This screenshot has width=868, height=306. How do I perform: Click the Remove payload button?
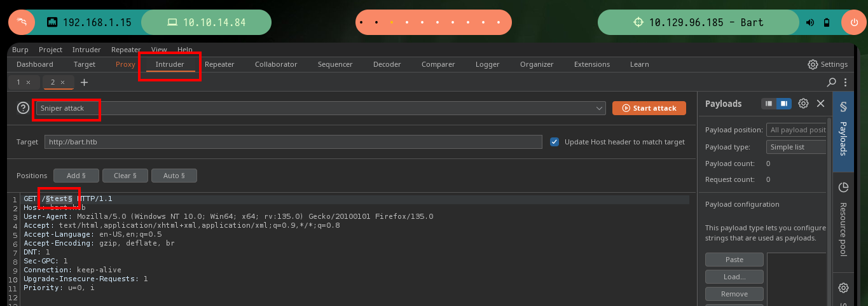(734, 294)
